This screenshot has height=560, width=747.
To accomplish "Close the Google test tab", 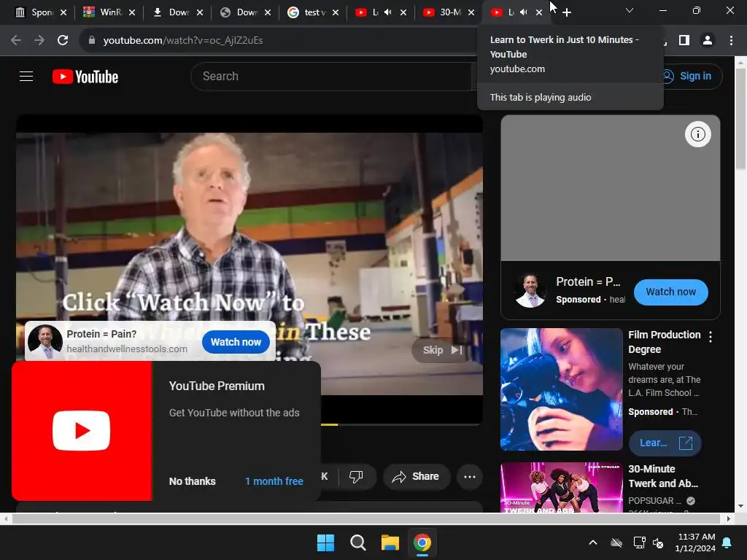I will click(336, 12).
